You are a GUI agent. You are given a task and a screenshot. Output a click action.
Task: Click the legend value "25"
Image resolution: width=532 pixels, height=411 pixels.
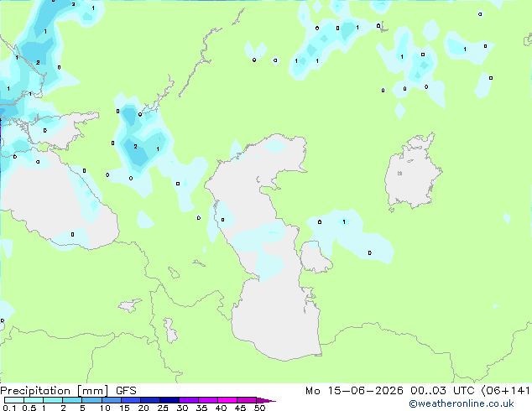coord(163,408)
